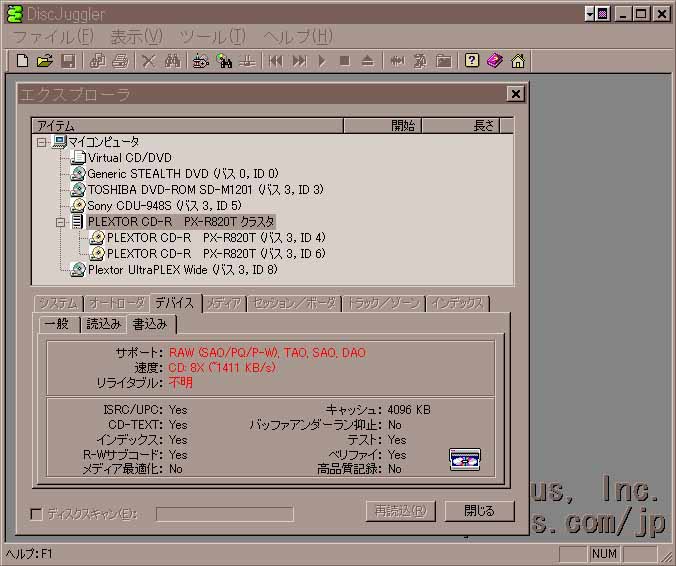Click the Delete X toolbar icon
Screen dimensions: 676x566
point(149,61)
